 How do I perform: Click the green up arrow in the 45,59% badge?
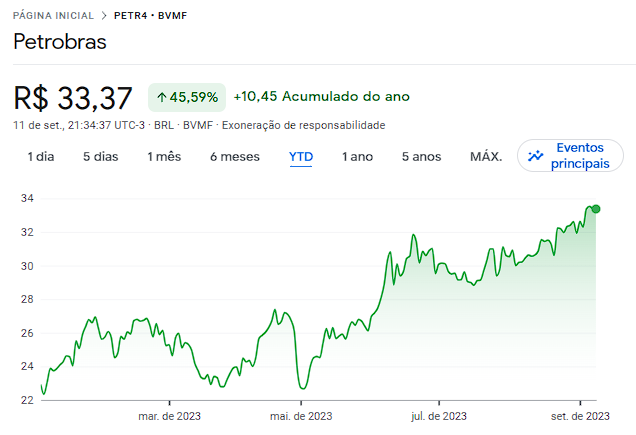(x=161, y=97)
